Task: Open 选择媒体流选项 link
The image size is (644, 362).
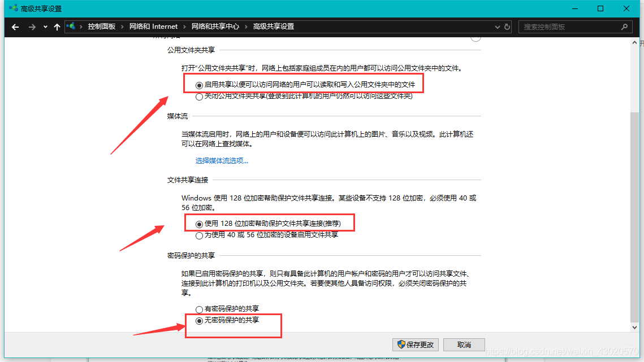Action: coord(222,160)
